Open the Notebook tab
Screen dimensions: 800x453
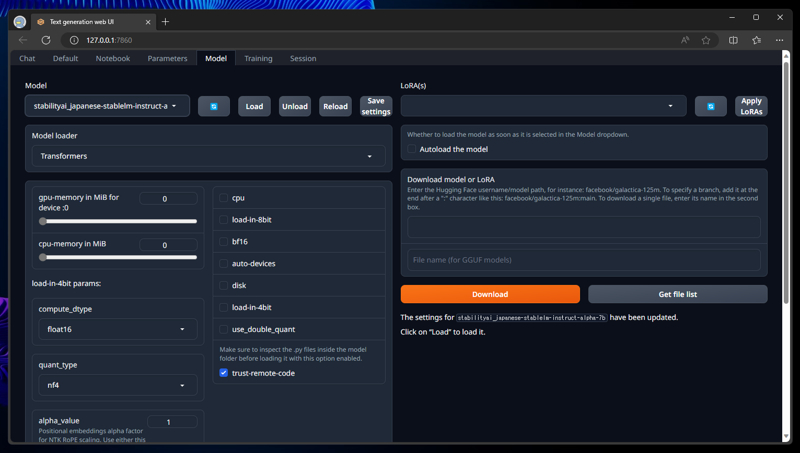click(x=113, y=58)
